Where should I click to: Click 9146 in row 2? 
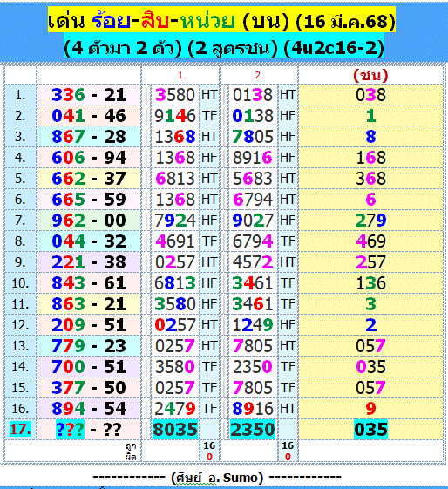pos(175,116)
